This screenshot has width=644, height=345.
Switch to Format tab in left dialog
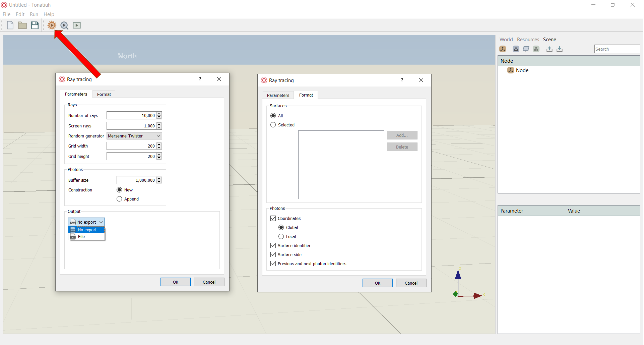point(104,94)
